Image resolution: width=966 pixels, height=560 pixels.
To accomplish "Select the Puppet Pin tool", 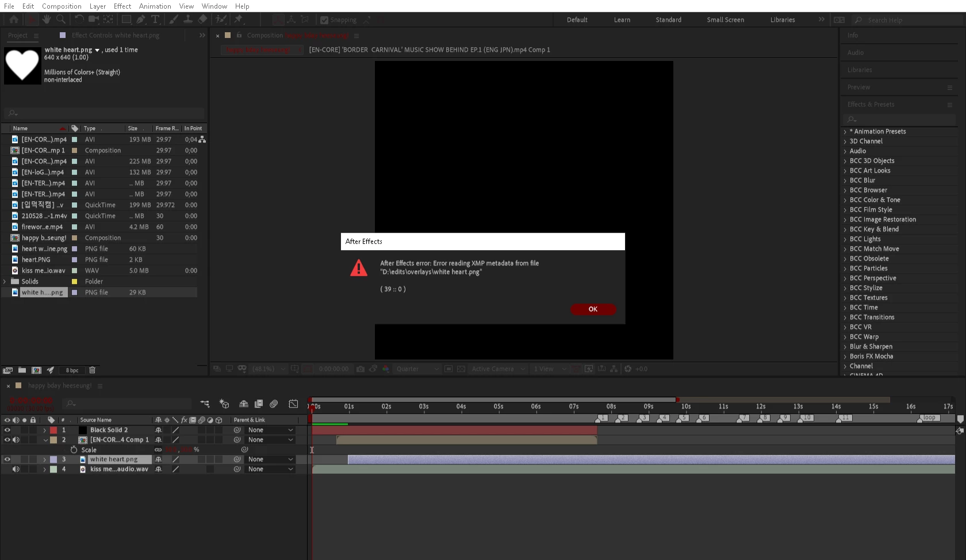I will [x=239, y=20].
